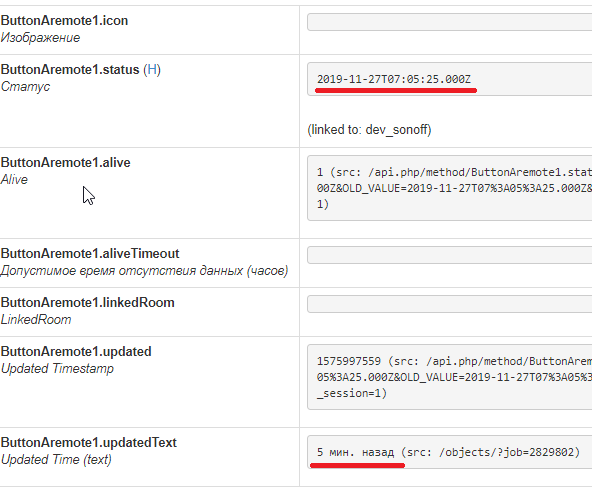Click the ButtonAremote1.status property label
Viewport: 592px width, 489px height.
[x=70, y=69]
